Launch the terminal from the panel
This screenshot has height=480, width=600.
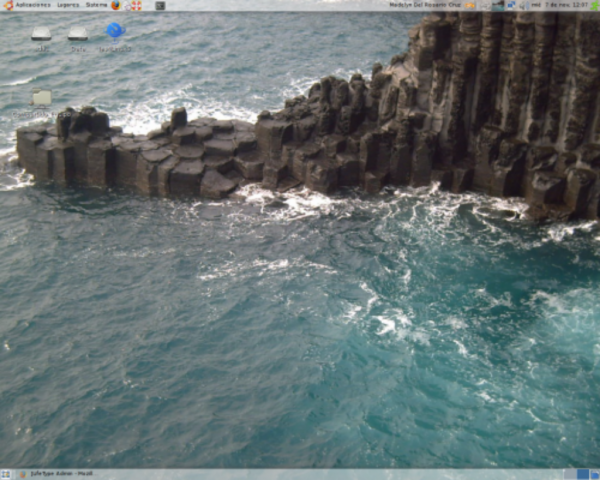(x=160, y=5)
